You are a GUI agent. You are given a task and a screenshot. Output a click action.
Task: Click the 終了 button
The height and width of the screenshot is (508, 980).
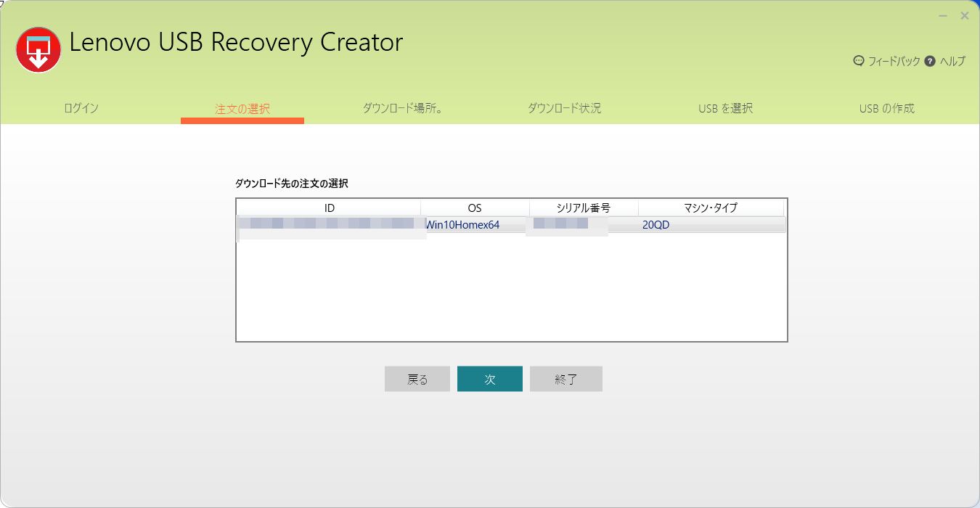click(566, 379)
